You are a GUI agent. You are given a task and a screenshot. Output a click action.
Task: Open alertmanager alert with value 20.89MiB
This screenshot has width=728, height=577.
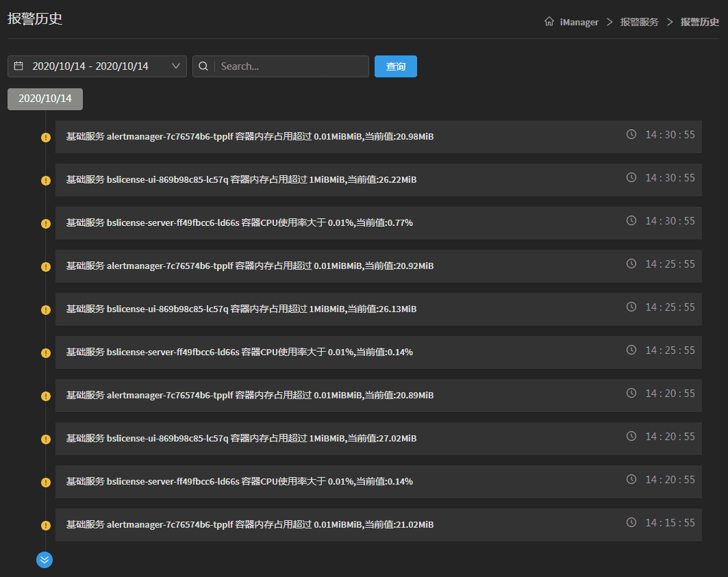pyautogui.click(x=378, y=396)
